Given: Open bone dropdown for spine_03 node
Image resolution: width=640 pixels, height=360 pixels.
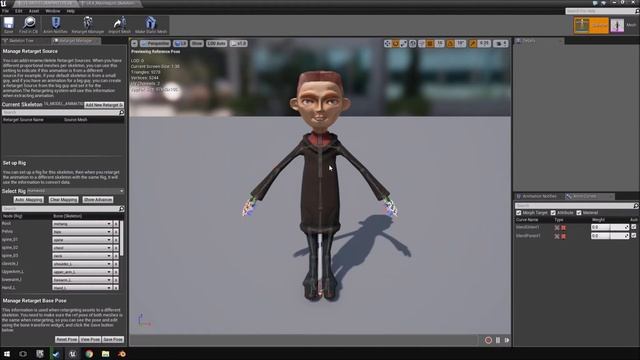Looking at the screenshot, I should [82, 256].
